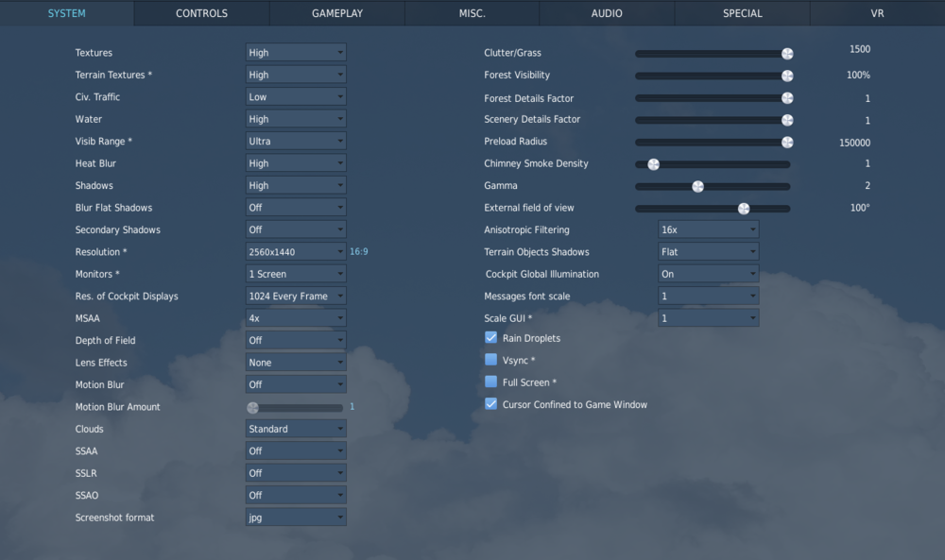Enable Full Screen mode
Image resolution: width=945 pixels, height=560 pixels.
(x=490, y=382)
